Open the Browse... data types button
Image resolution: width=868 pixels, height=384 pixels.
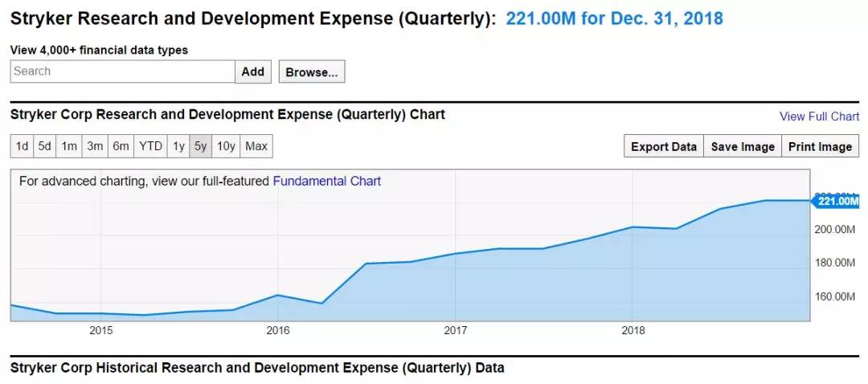point(312,72)
